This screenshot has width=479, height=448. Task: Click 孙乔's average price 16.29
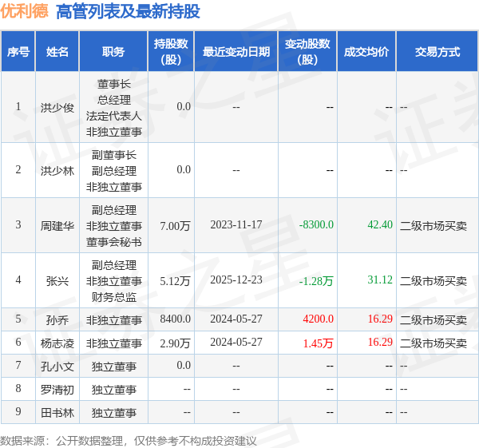(380, 319)
